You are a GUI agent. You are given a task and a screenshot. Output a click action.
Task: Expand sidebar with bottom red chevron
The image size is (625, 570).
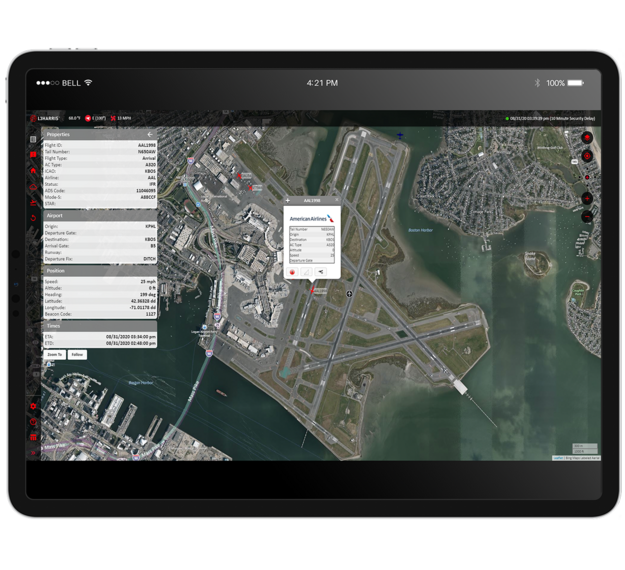pos(33,452)
